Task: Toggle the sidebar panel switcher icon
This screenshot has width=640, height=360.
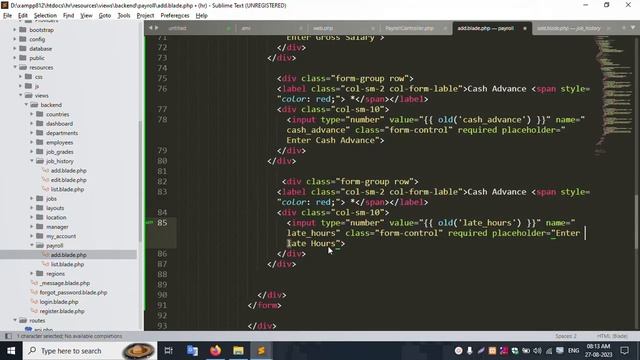Action: [x=8, y=336]
